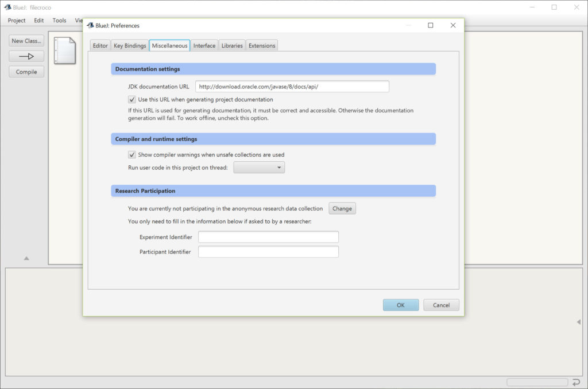Focus the Experiment Identifier field
Screen dimensions: 588x389
269,237
